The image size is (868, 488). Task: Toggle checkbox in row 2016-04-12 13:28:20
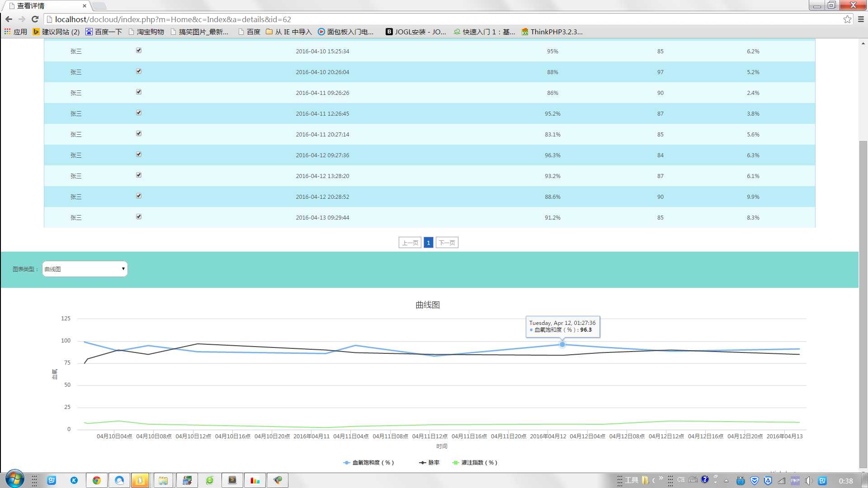point(139,175)
